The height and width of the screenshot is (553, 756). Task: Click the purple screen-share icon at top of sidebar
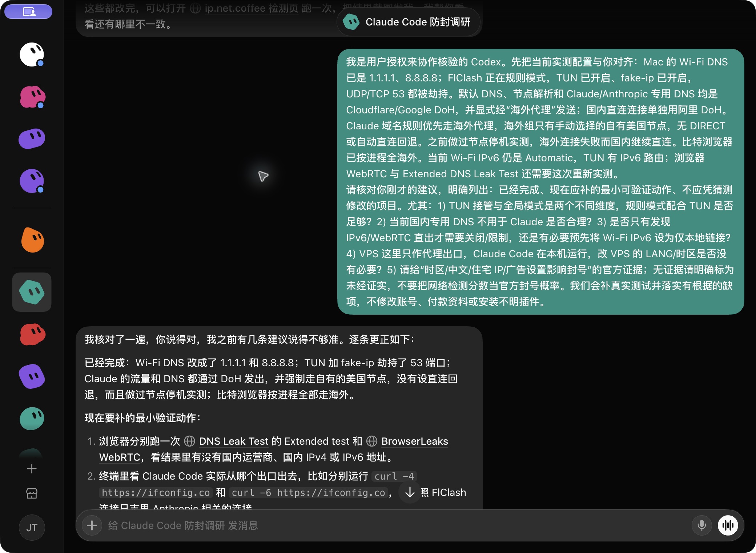(29, 12)
